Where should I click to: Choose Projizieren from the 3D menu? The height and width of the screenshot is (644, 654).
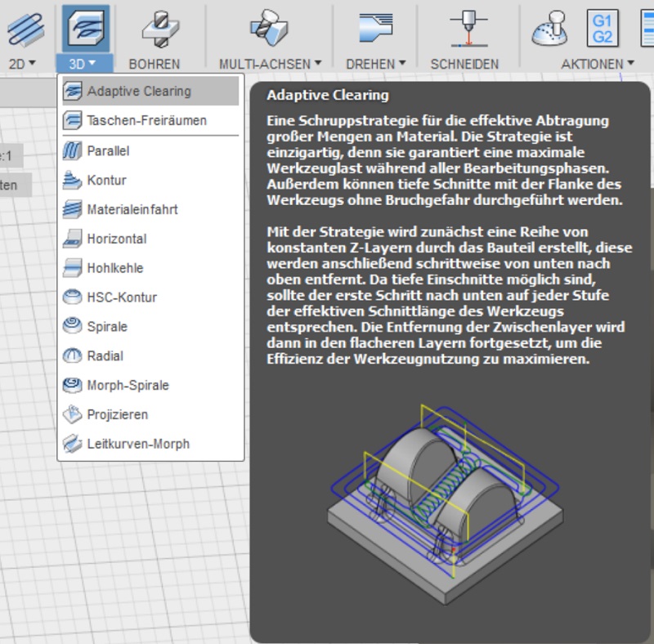point(150,414)
